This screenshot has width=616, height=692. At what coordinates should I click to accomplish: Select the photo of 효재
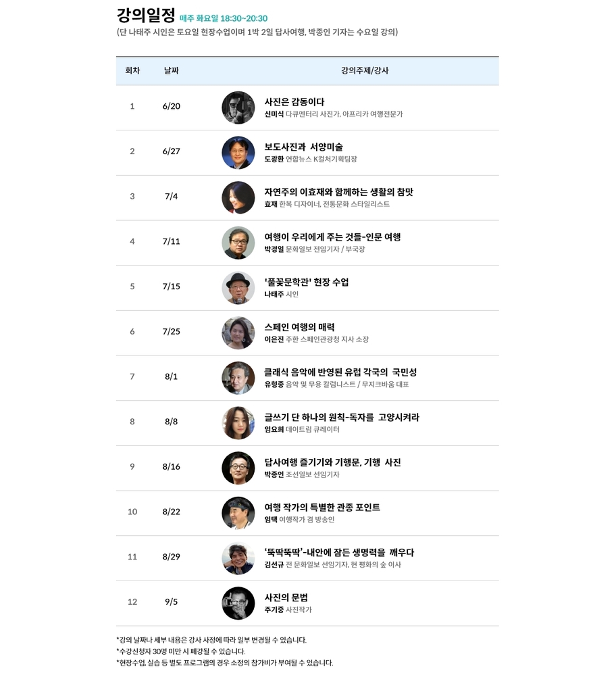(x=238, y=197)
